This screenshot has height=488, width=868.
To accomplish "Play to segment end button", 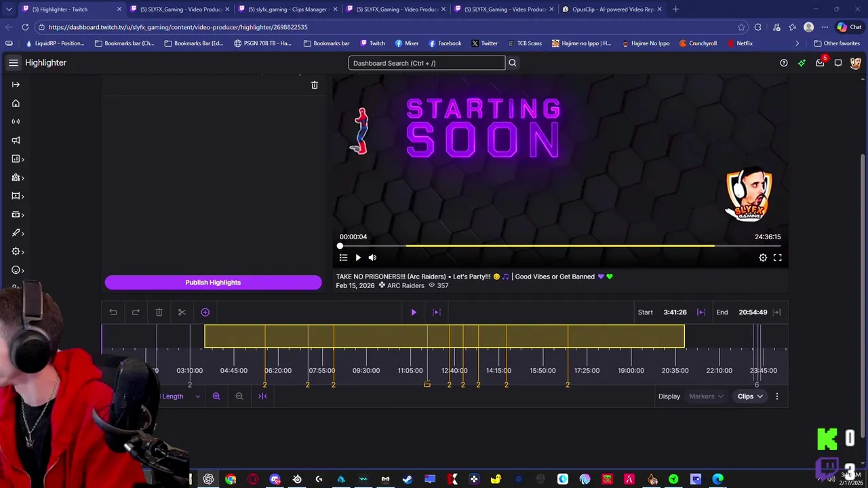I will click(x=437, y=312).
